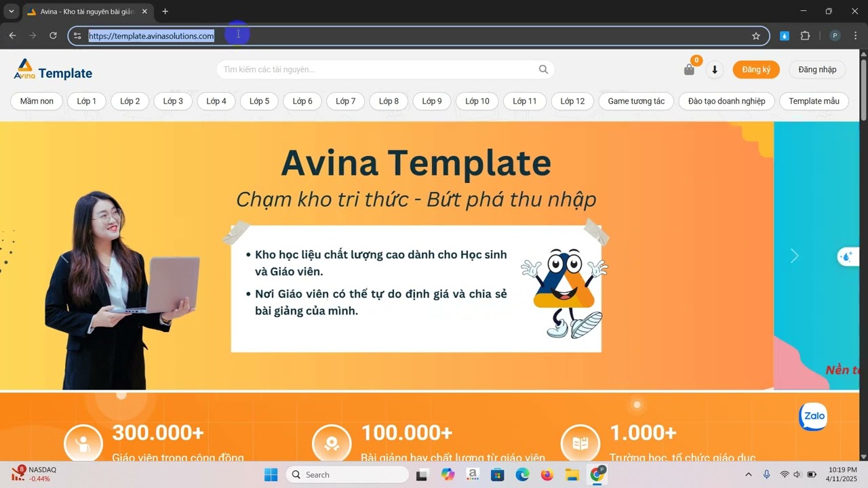Open the browser Extensions puzzle icon
The height and width of the screenshot is (488, 868).
pyautogui.click(x=806, y=36)
